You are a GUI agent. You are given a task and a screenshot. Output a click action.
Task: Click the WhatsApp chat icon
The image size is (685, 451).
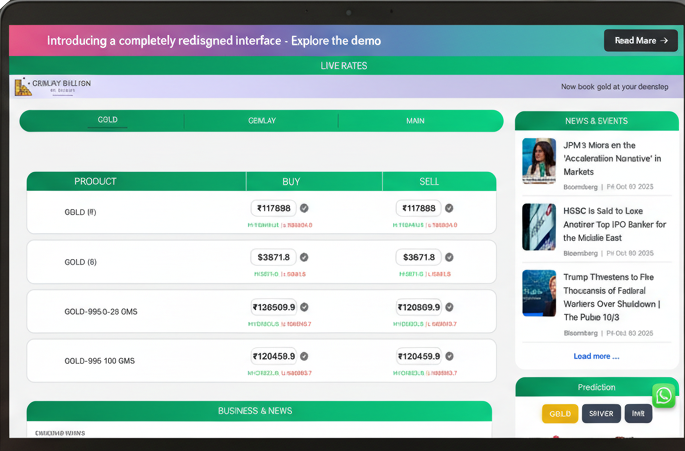(x=663, y=395)
